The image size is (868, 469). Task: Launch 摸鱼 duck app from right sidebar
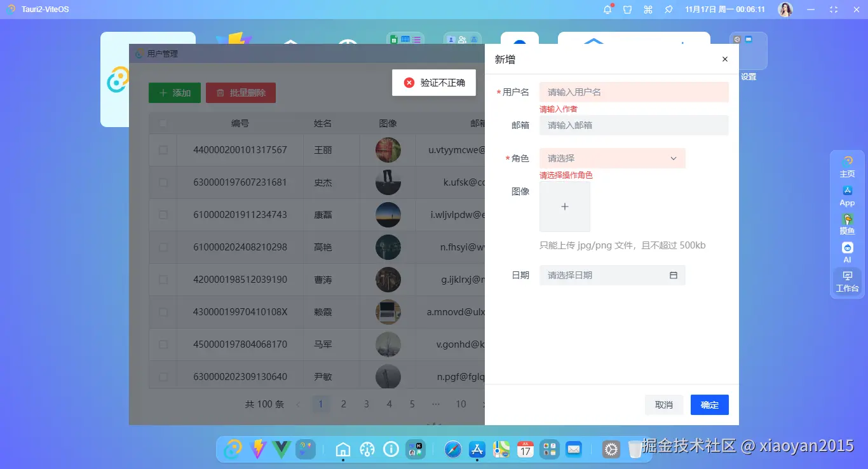point(847,222)
